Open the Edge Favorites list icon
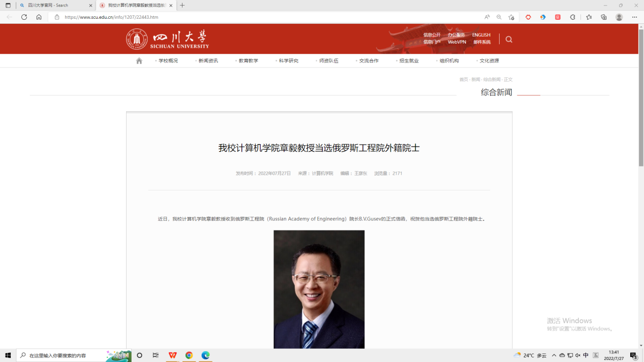The height and width of the screenshot is (362, 644). click(x=588, y=17)
